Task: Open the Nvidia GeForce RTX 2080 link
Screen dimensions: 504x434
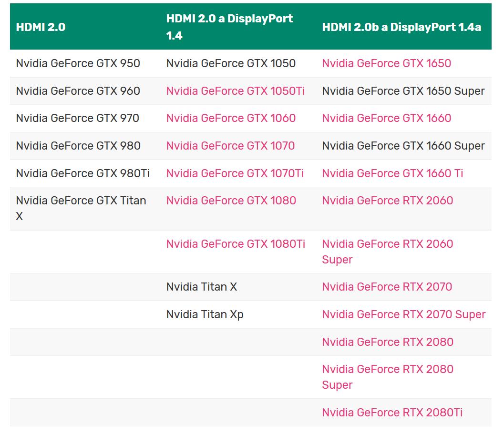Action: [x=388, y=342]
